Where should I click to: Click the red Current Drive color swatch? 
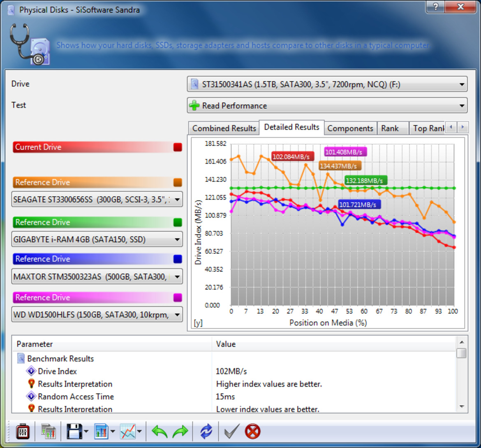tap(178, 147)
